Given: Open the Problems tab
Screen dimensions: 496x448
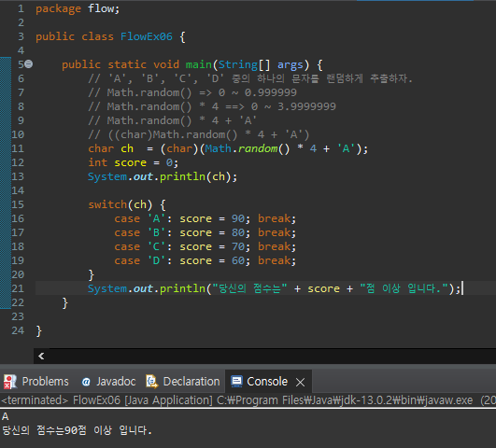Looking at the screenshot, I should [x=36, y=382].
